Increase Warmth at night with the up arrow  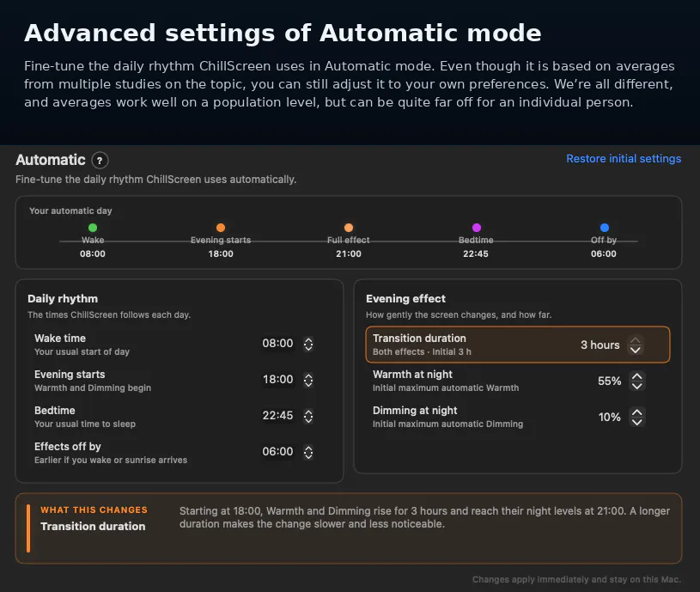[637, 377]
